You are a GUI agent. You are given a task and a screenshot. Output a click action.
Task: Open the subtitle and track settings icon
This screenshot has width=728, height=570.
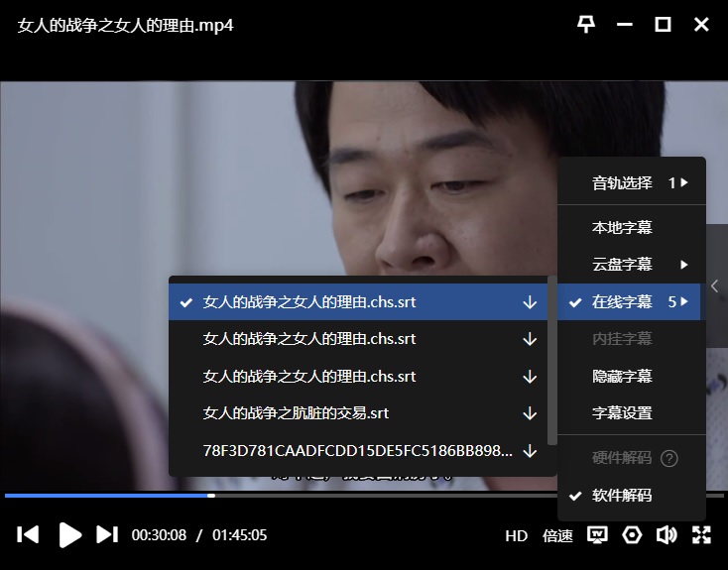coord(597,535)
